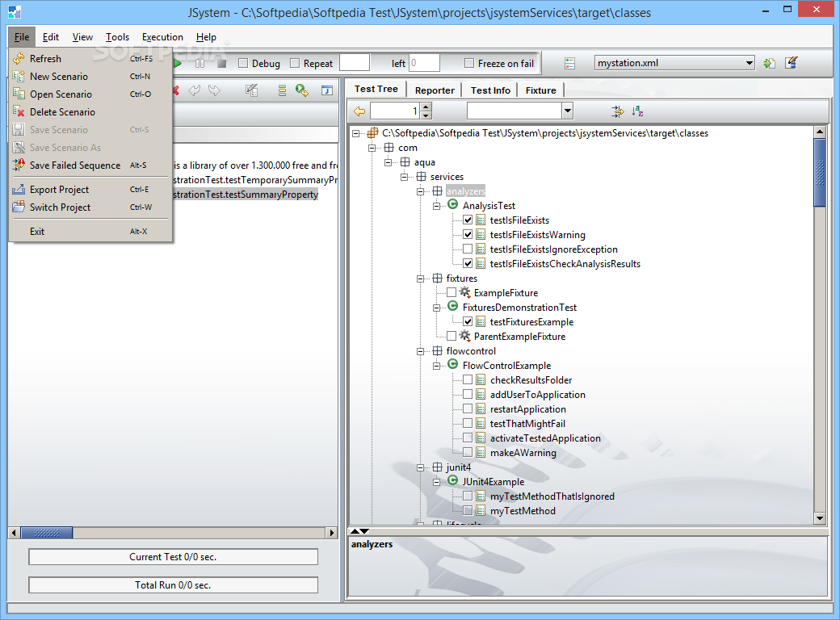Choose Export Project from File menu
The height and width of the screenshot is (620, 840).
point(90,189)
